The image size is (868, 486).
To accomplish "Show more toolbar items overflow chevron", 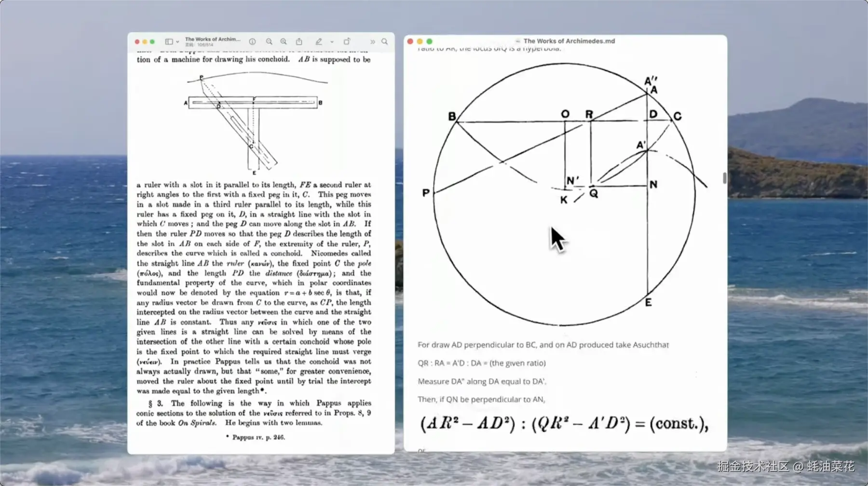I will point(372,42).
